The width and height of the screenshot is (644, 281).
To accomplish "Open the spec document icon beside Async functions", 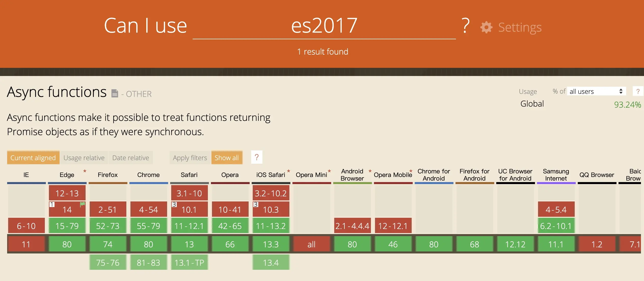I will pos(115,94).
